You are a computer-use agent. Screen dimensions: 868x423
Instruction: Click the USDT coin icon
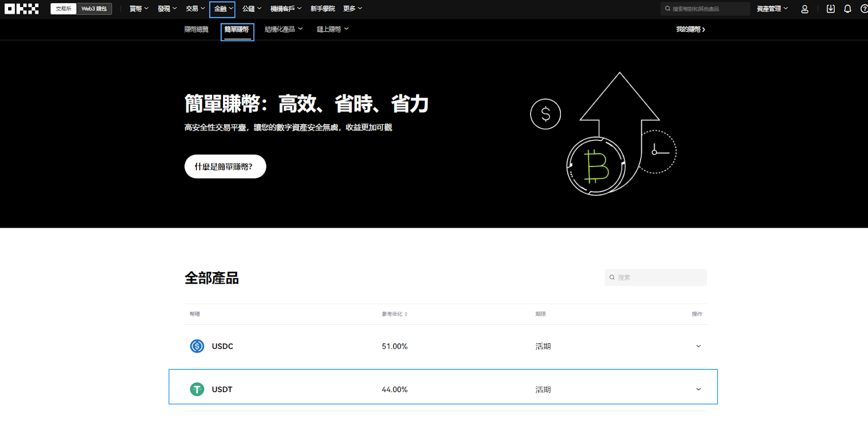coord(197,389)
